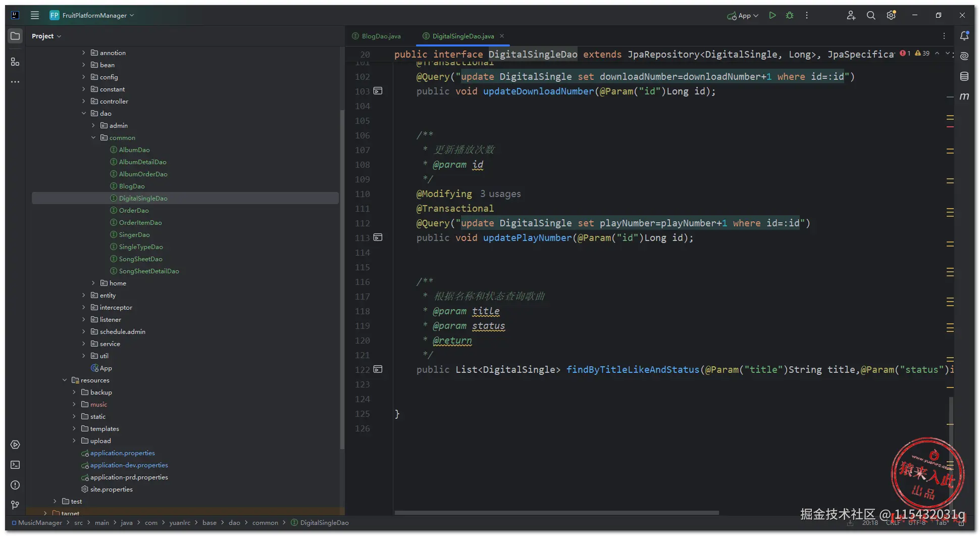980x536 pixels.
Task: Collapse the resources folder
Action: (x=65, y=380)
